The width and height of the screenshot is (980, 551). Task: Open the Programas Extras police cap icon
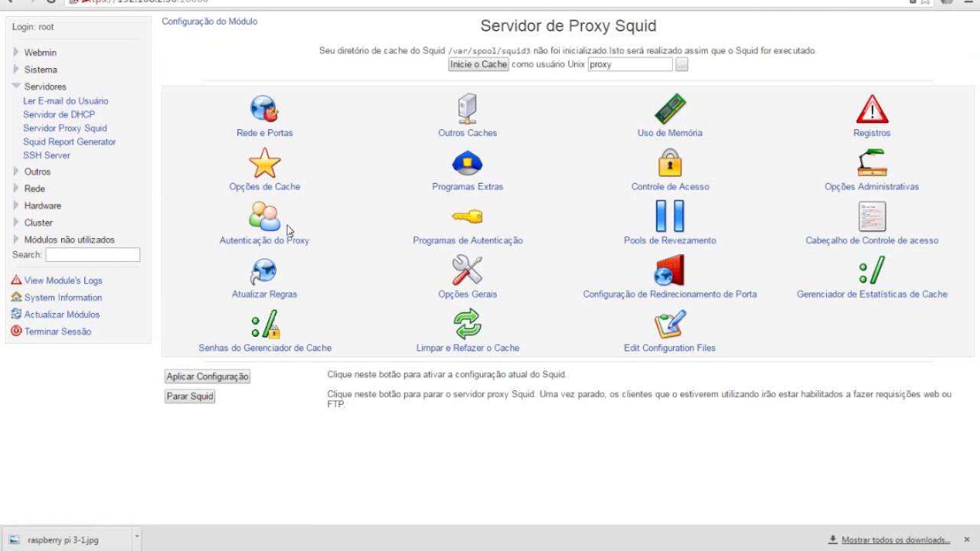coord(467,163)
